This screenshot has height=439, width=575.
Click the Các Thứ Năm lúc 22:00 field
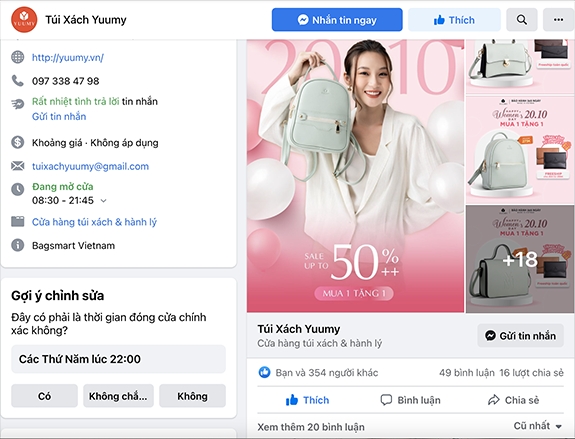118,359
